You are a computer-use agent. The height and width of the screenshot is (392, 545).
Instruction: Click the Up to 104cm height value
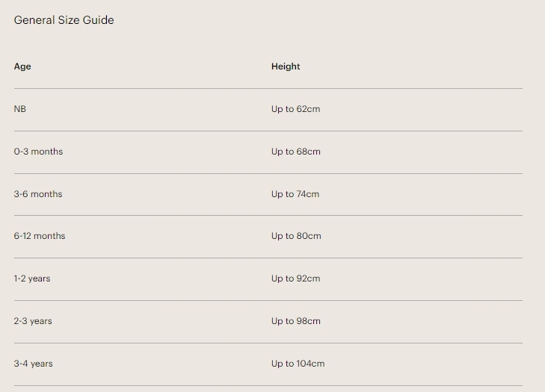pyautogui.click(x=298, y=364)
